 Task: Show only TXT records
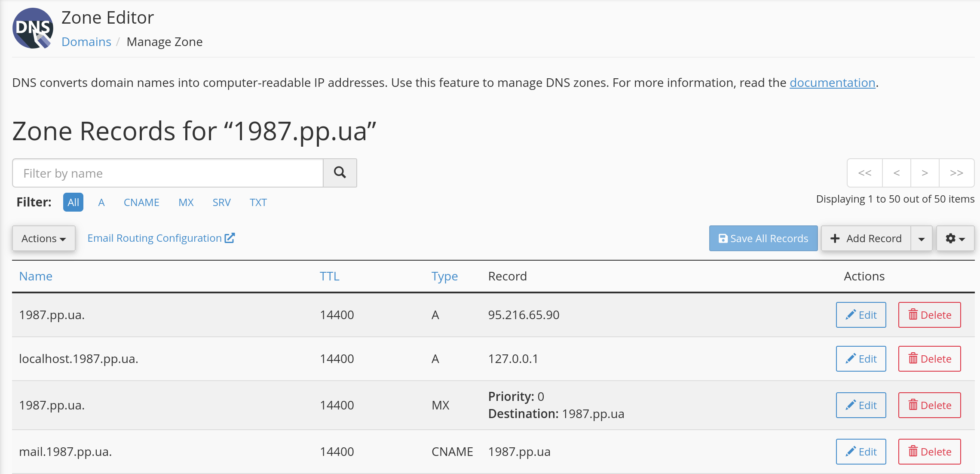pyautogui.click(x=258, y=202)
